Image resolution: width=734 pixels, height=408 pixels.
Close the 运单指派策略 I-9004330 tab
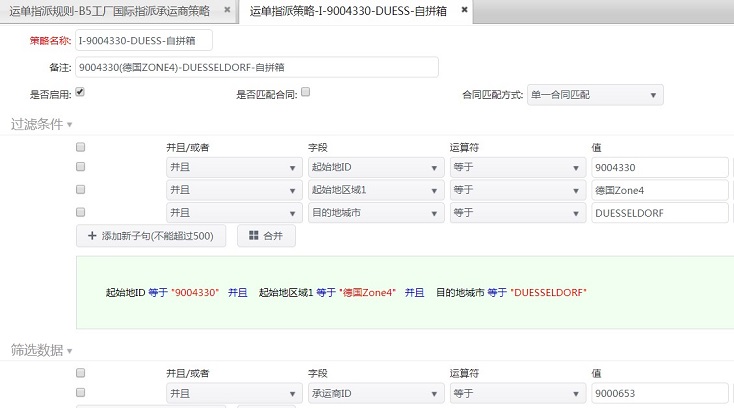pos(464,10)
